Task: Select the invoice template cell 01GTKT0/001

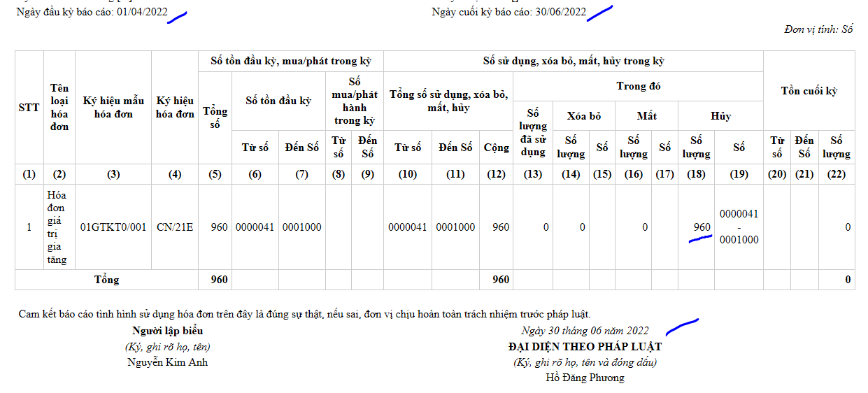Action: point(113,227)
